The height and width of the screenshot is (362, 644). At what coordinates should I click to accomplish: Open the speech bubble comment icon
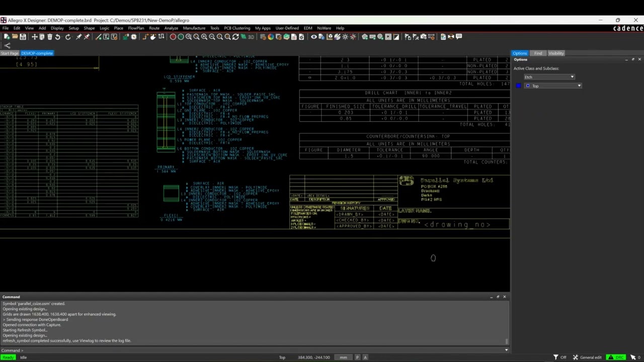458,37
